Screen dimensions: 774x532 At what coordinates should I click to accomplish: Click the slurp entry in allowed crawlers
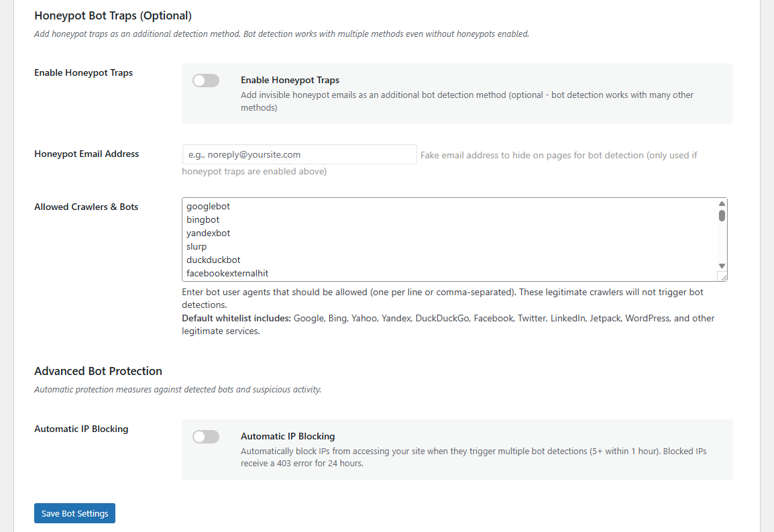coord(197,247)
